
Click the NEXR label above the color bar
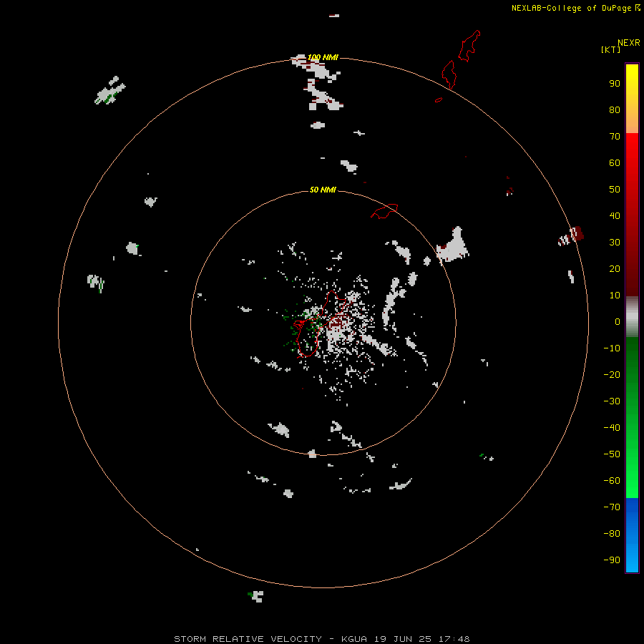point(629,43)
